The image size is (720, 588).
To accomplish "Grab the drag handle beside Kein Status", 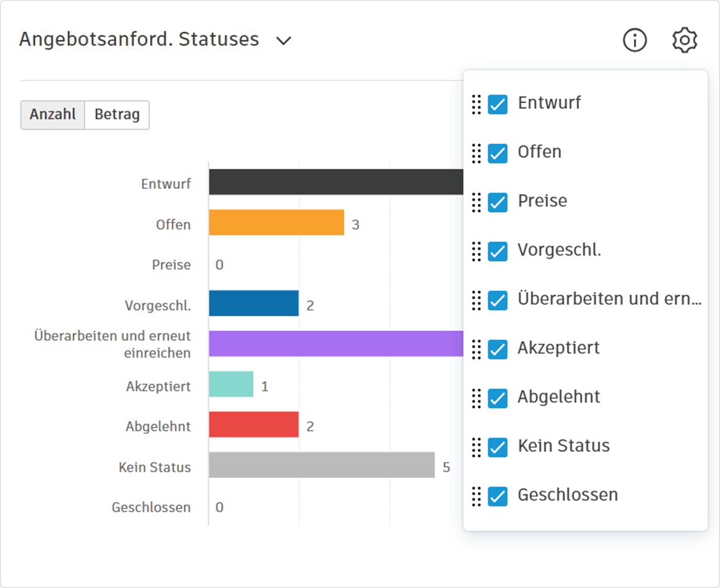I will pyautogui.click(x=476, y=447).
